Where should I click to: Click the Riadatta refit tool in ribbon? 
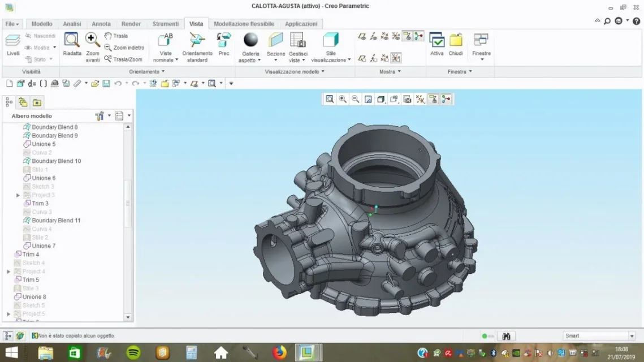(x=72, y=44)
